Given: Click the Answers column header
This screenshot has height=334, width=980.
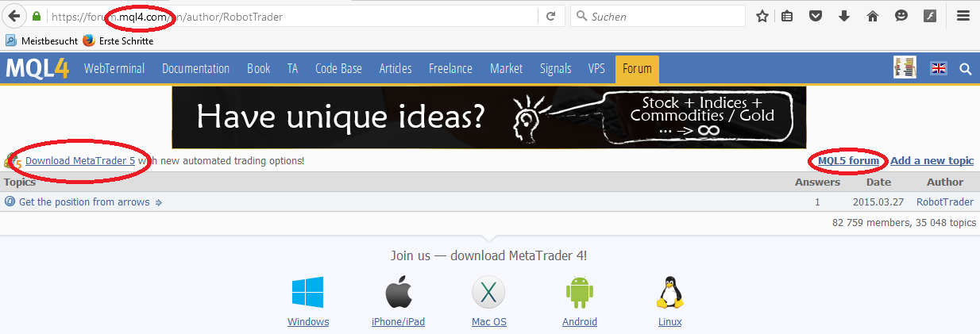Looking at the screenshot, I should coord(817,182).
